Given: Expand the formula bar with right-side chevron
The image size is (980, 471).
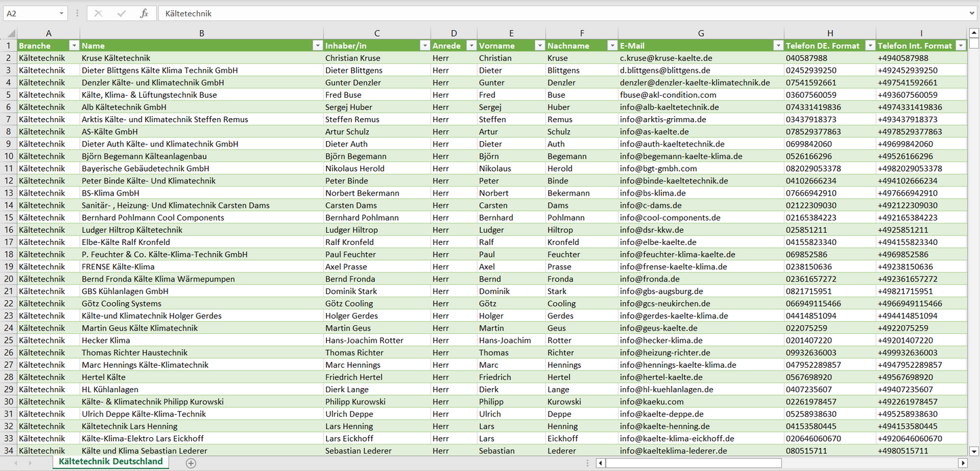Looking at the screenshot, I should coord(973,14).
